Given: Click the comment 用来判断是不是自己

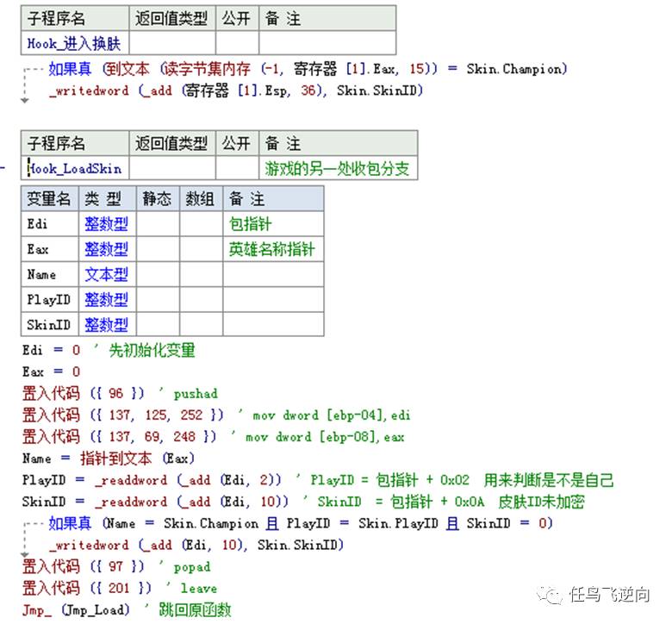Looking at the screenshot, I should coord(549,480).
